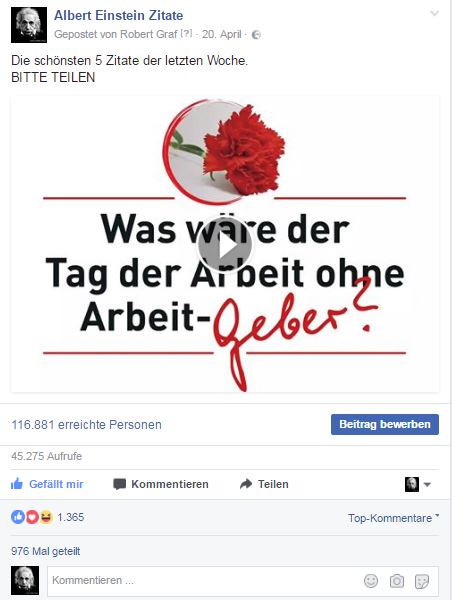The width and height of the screenshot is (452, 600).
Task: Play the video in the post
Action: point(225,245)
